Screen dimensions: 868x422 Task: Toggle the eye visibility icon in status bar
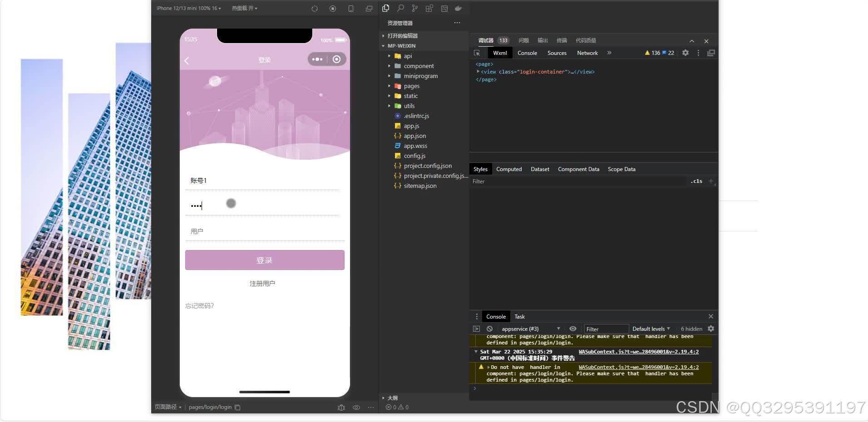pyautogui.click(x=356, y=407)
